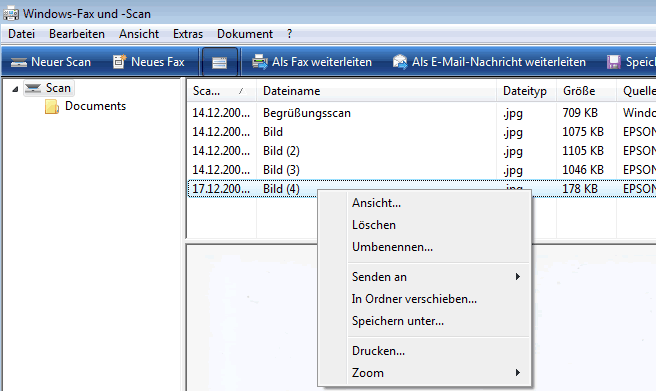Select the file named Bild (4)
The width and height of the screenshot is (656, 391).
click(x=281, y=189)
